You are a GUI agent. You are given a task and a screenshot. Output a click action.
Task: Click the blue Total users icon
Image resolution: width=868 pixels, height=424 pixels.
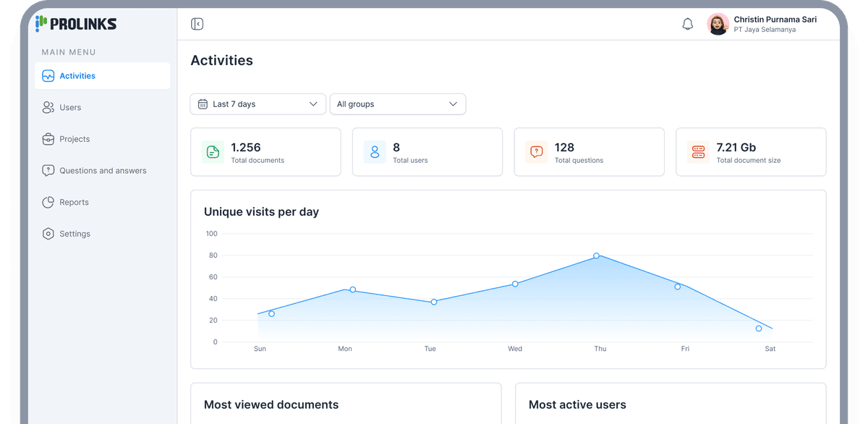[375, 152]
